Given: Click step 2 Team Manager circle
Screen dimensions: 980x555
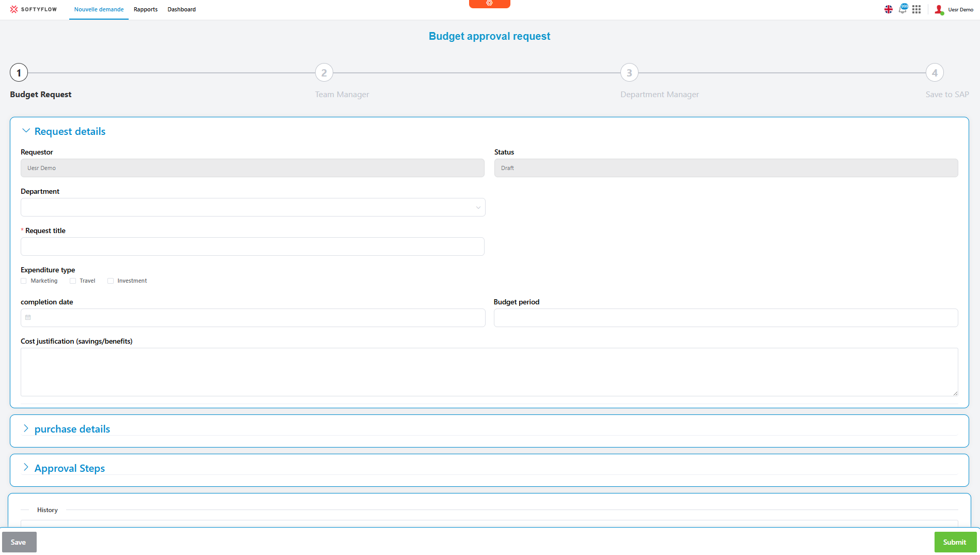Looking at the screenshot, I should pos(324,73).
